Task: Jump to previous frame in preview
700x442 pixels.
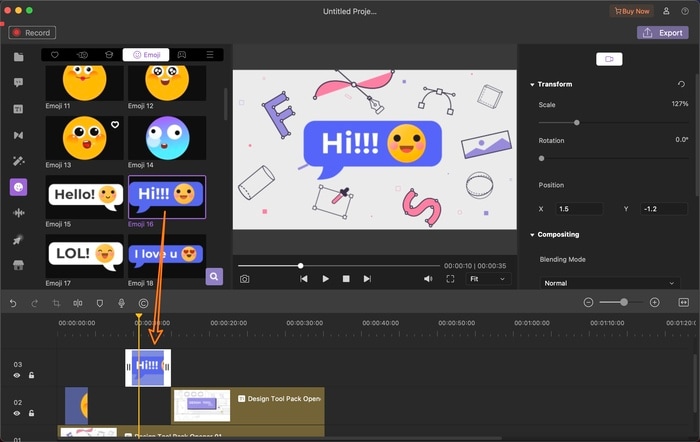Action: 304,279
